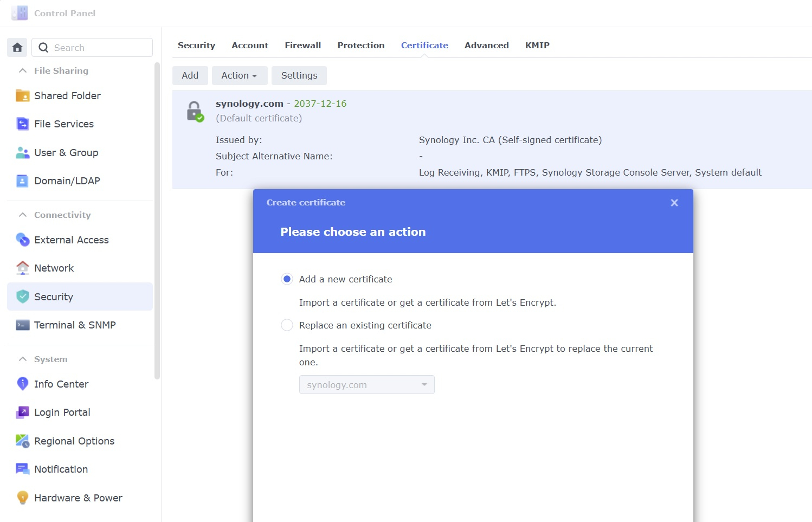The width and height of the screenshot is (812, 522).
Task: Open Info Center page
Action: pos(80,384)
